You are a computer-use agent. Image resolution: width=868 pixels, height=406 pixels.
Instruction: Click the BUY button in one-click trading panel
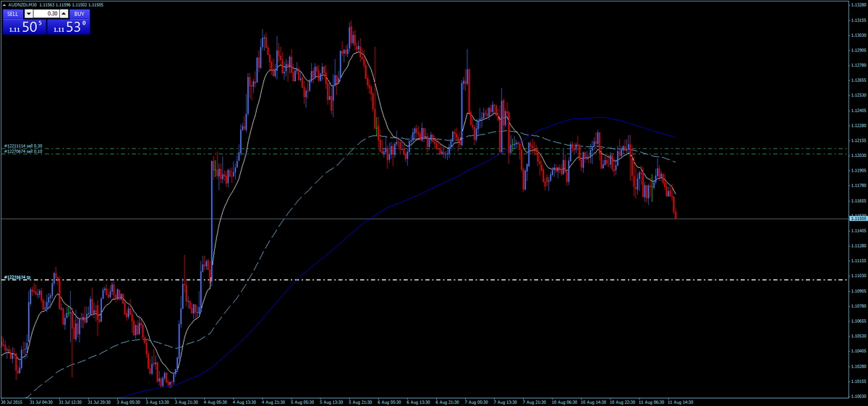point(80,14)
